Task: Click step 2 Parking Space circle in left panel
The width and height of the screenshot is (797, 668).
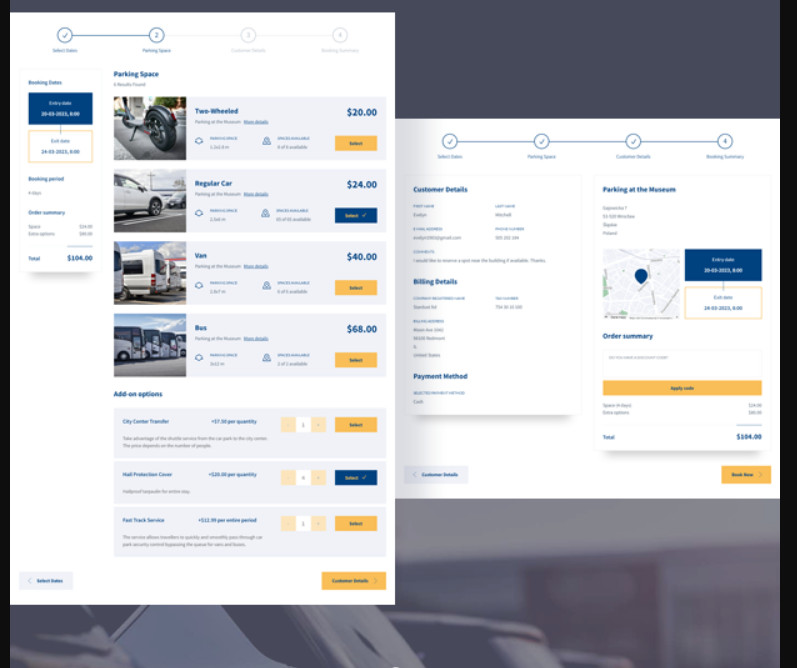Action: click(x=156, y=35)
